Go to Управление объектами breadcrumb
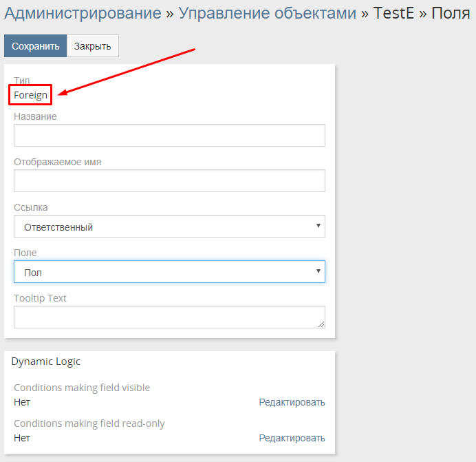 (x=268, y=13)
